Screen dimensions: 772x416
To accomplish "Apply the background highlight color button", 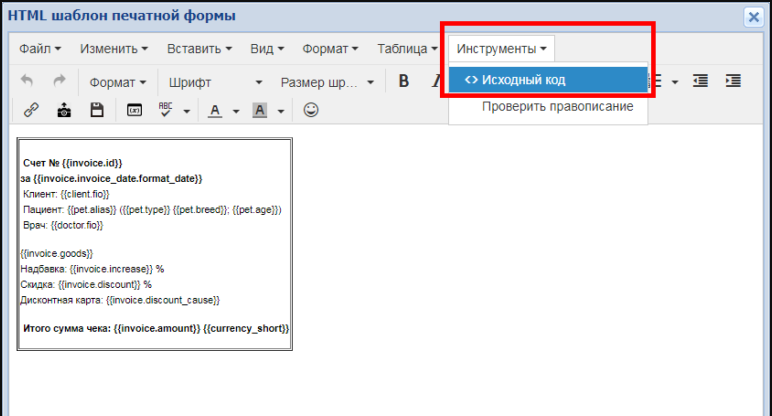I will [260, 110].
